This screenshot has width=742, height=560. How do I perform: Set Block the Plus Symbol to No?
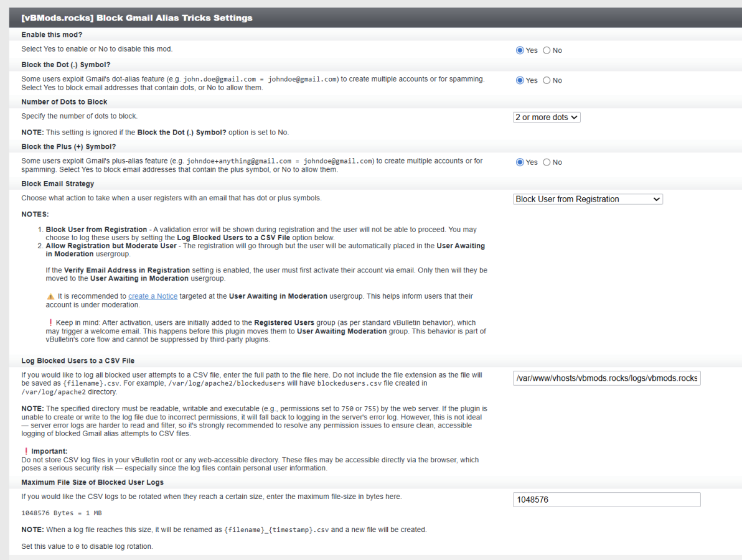(547, 162)
